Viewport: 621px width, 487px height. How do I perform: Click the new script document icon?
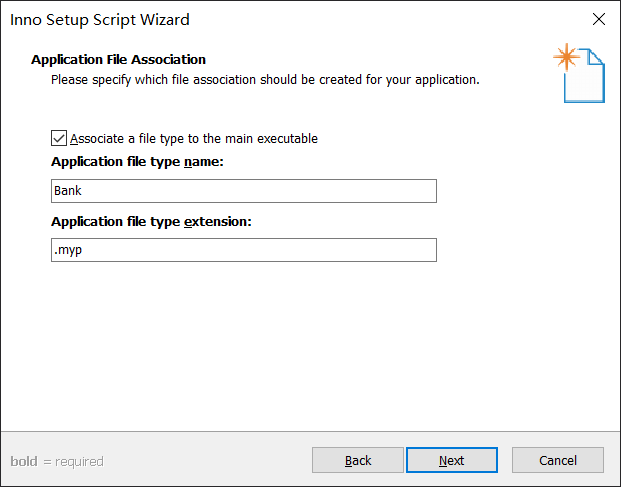click(x=579, y=73)
